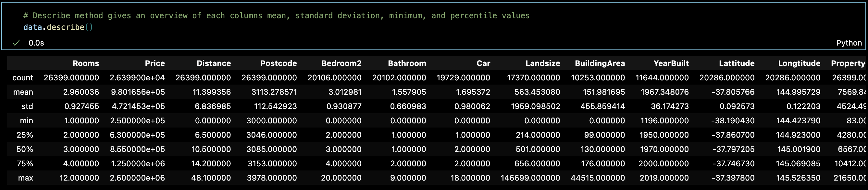Click the count row label

(23, 78)
